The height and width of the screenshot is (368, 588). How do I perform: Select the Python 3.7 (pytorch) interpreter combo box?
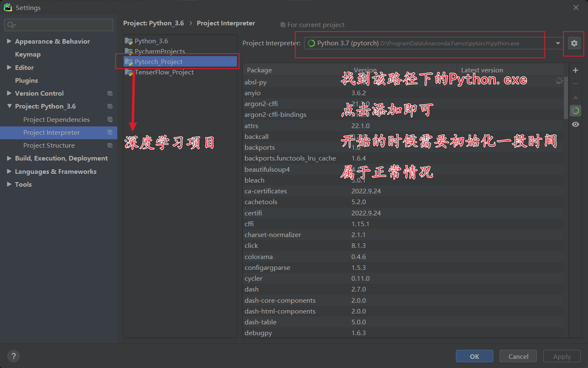(x=433, y=43)
